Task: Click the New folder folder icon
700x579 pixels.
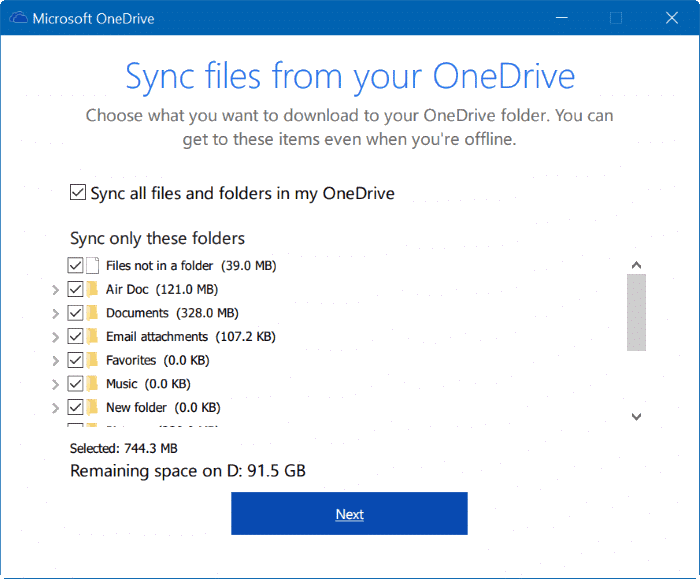Action: click(x=92, y=407)
